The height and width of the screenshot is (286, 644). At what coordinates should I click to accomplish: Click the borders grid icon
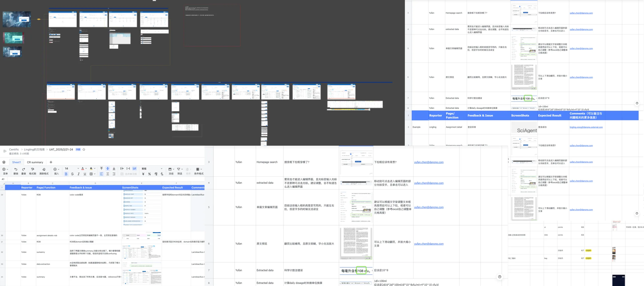[x=91, y=174]
